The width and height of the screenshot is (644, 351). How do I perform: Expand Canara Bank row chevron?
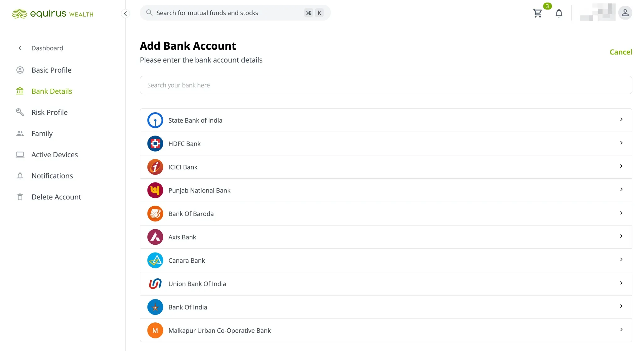click(621, 259)
